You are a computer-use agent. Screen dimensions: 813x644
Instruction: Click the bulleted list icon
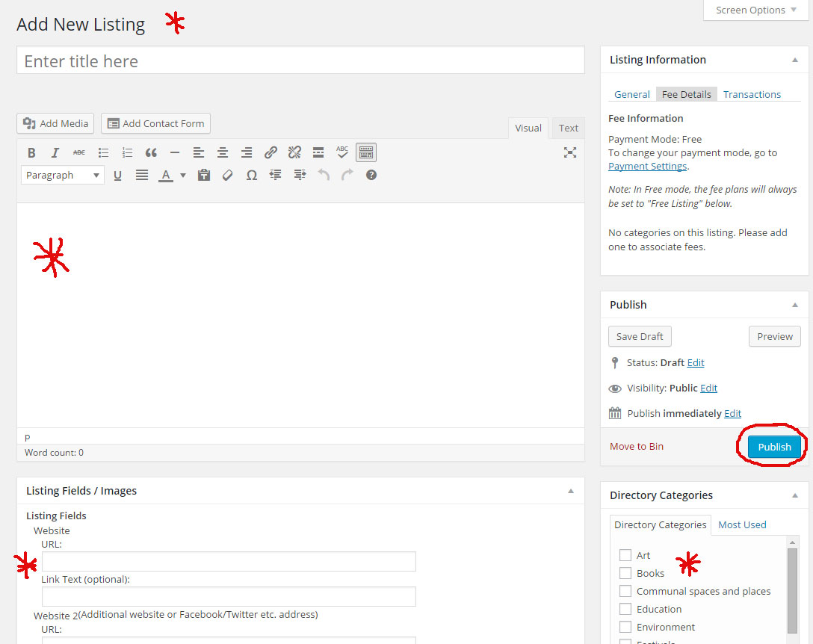click(103, 152)
